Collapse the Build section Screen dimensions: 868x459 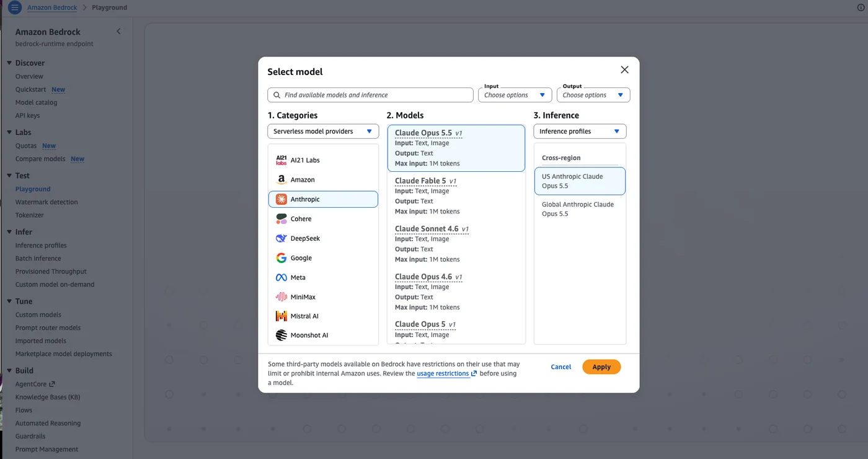point(9,370)
